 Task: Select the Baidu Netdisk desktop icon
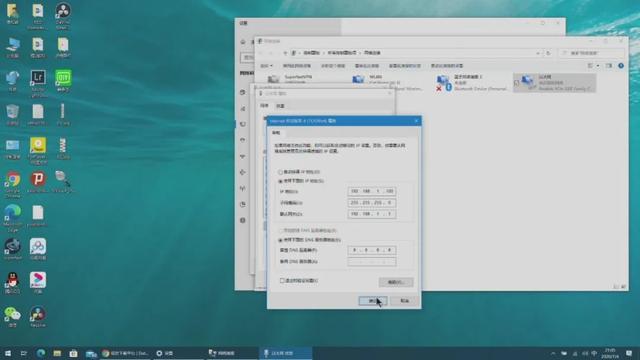pos(38,249)
